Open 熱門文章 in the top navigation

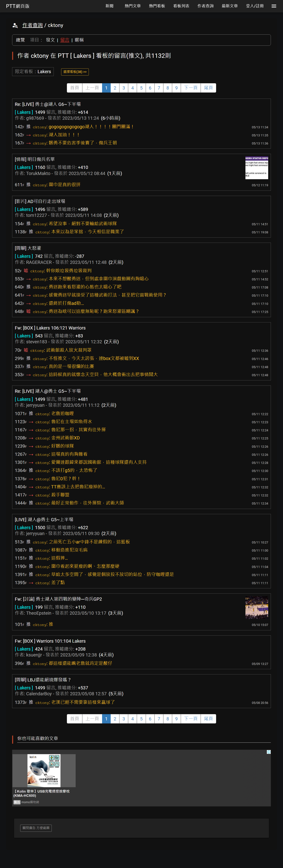point(133,6)
